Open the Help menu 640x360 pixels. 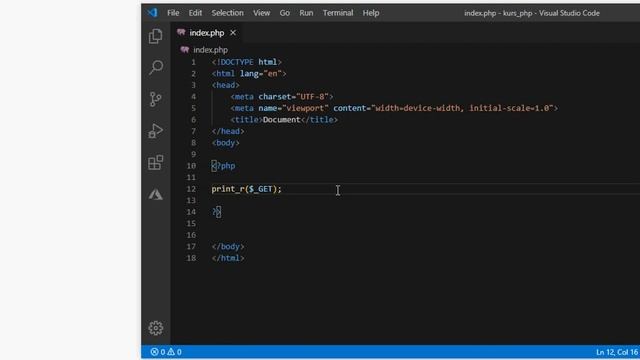371,13
